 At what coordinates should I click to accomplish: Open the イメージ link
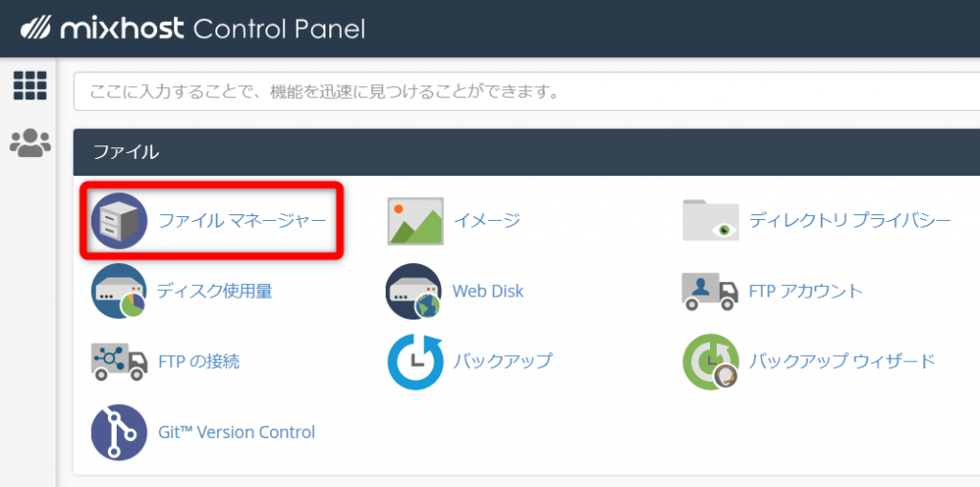(486, 221)
